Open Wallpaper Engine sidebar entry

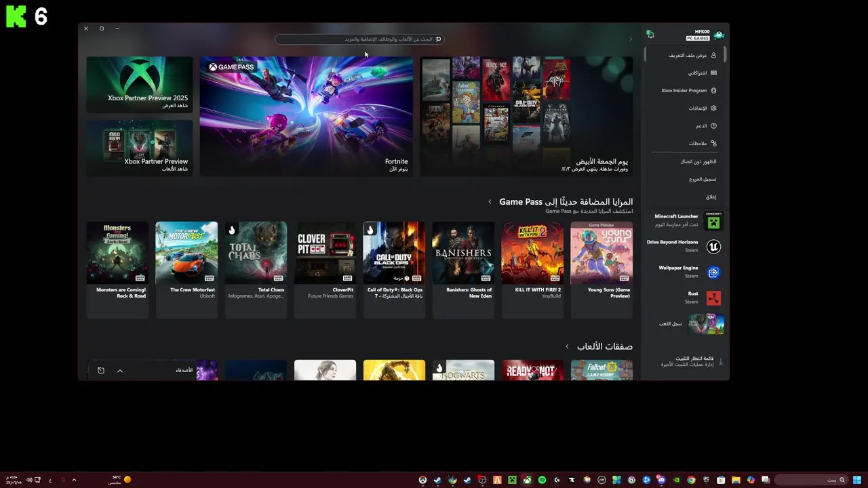pos(684,272)
